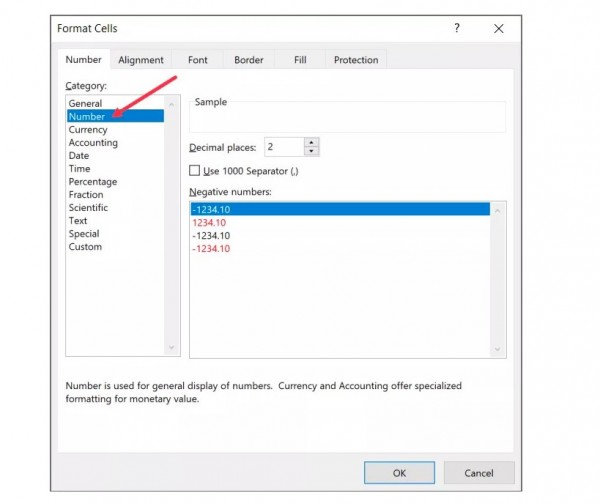This screenshot has height=504, width=600.
Task: Select the Time category
Action: tap(116, 168)
